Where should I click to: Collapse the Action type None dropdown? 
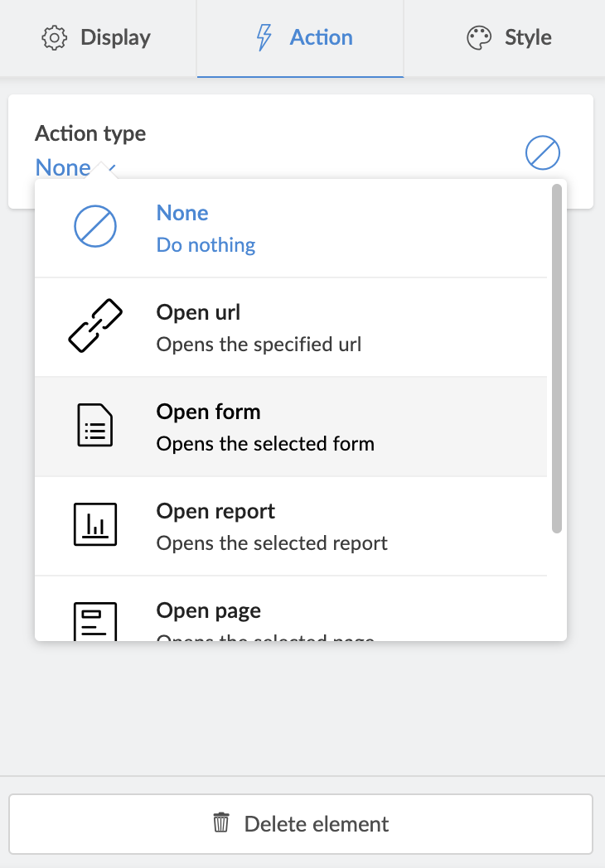point(75,167)
